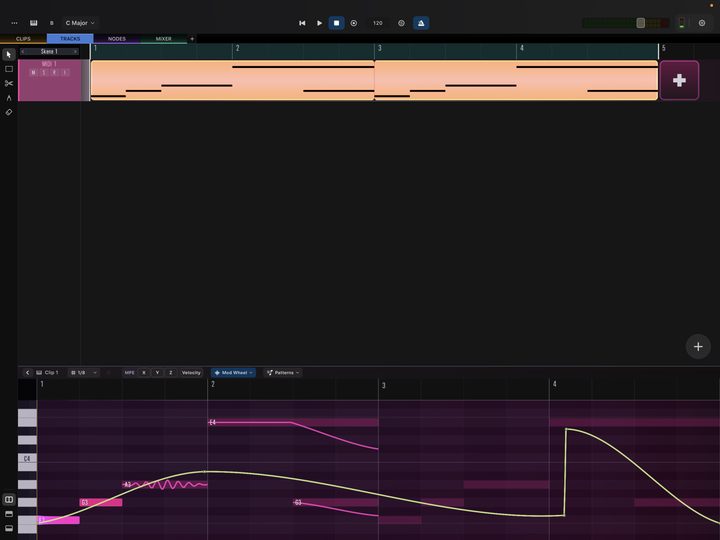Screen dimensions: 720x540
Task: Toggle the X expression lane
Action: click(144, 372)
